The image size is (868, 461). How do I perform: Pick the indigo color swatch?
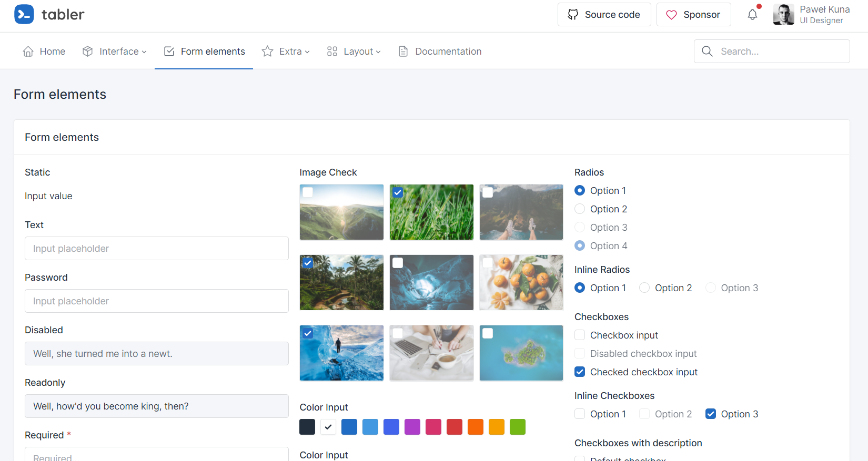tap(391, 427)
